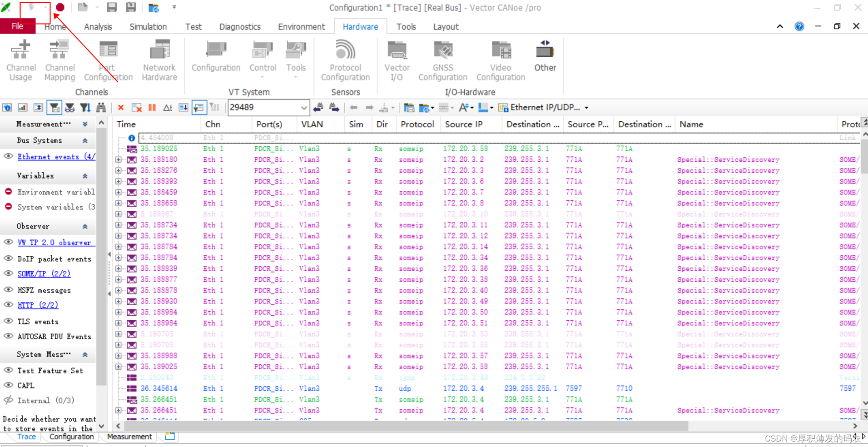This screenshot has width=868, height=447.
Task: Open Channel Mapping in the ribbon
Action: pyautogui.click(x=60, y=60)
